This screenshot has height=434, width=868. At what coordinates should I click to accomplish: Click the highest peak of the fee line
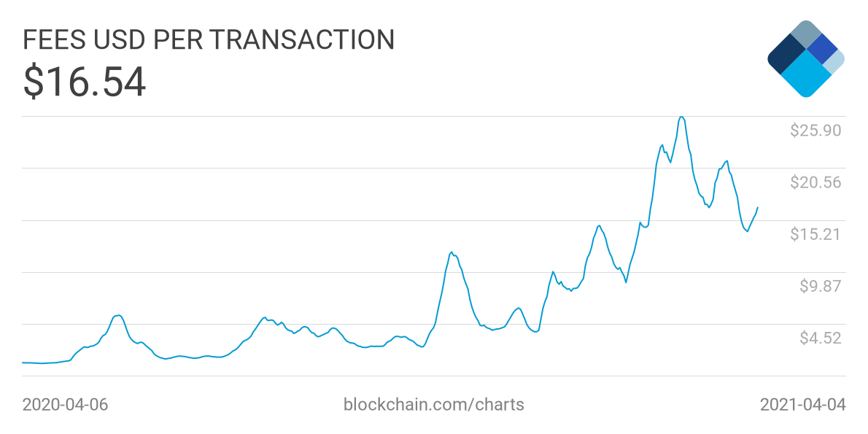click(x=681, y=117)
